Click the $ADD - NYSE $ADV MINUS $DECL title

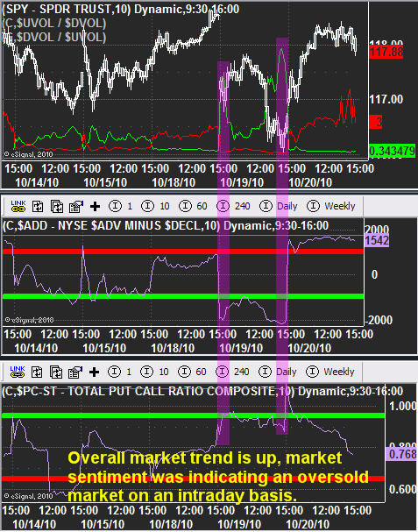coord(166,225)
